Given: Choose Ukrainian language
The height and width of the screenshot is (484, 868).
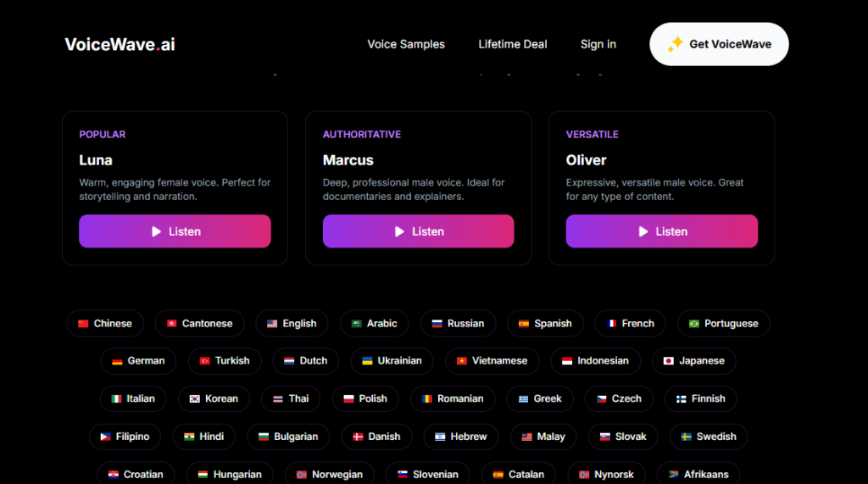Looking at the screenshot, I should 392,361.
